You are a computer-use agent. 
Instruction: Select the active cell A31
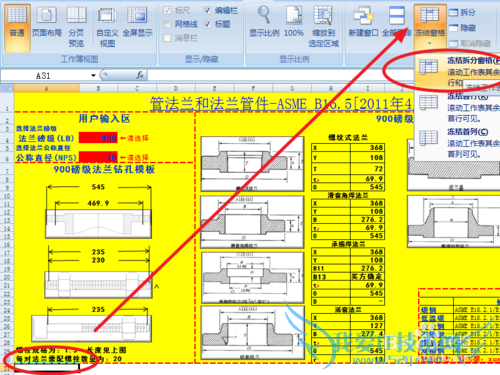[x=47, y=367]
